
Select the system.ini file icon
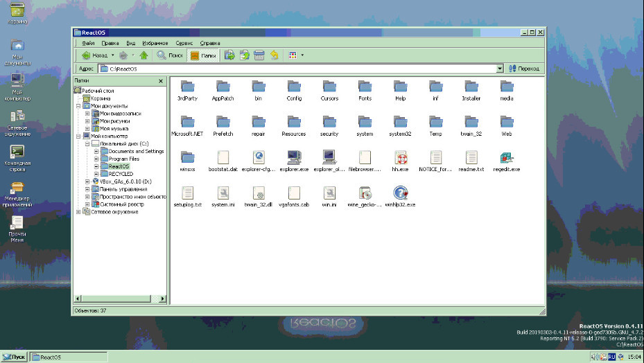tap(223, 192)
